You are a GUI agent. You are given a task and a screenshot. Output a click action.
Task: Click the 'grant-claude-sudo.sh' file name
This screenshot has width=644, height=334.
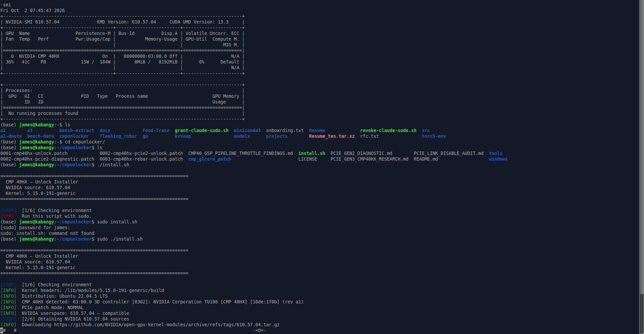pyautogui.click(x=202, y=130)
